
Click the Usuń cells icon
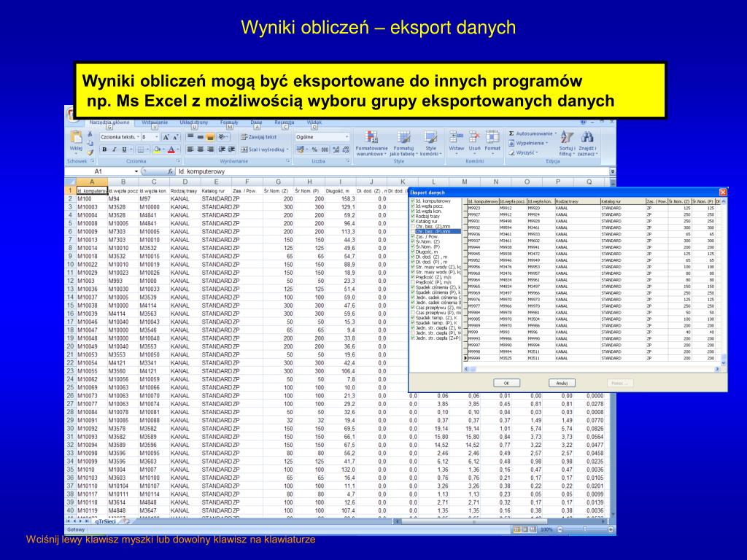point(474,137)
